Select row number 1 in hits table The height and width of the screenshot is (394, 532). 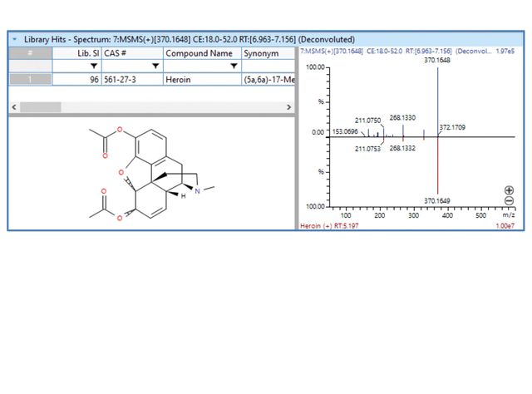(x=30, y=80)
